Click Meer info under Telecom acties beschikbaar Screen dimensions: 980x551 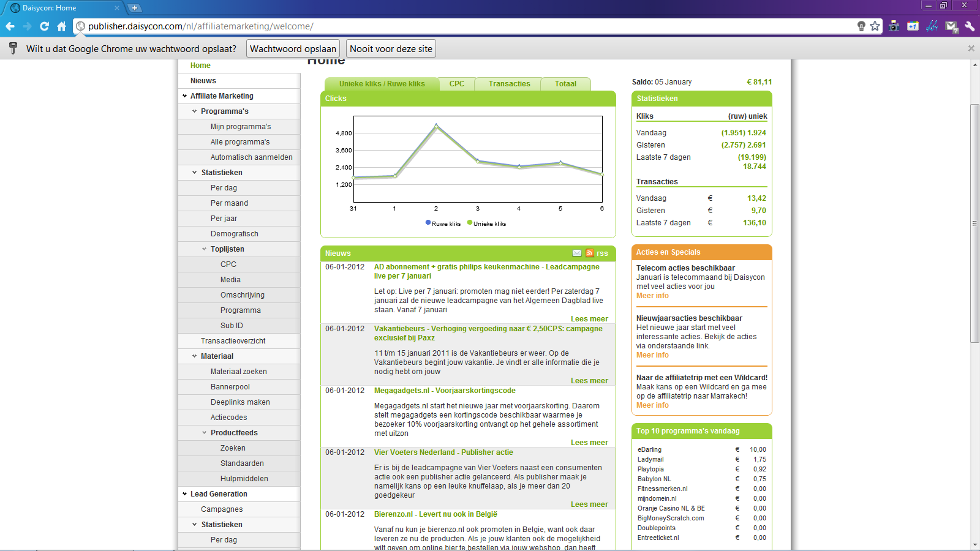click(x=652, y=296)
